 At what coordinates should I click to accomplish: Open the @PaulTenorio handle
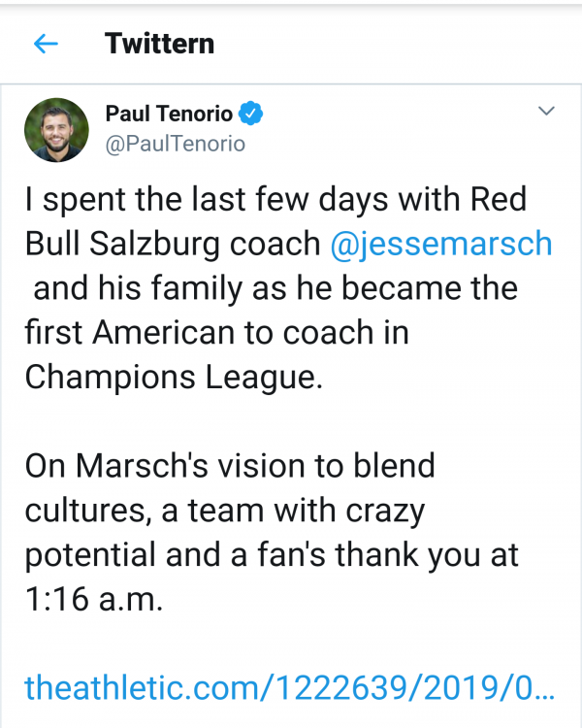pyautogui.click(x=175, y=144)
